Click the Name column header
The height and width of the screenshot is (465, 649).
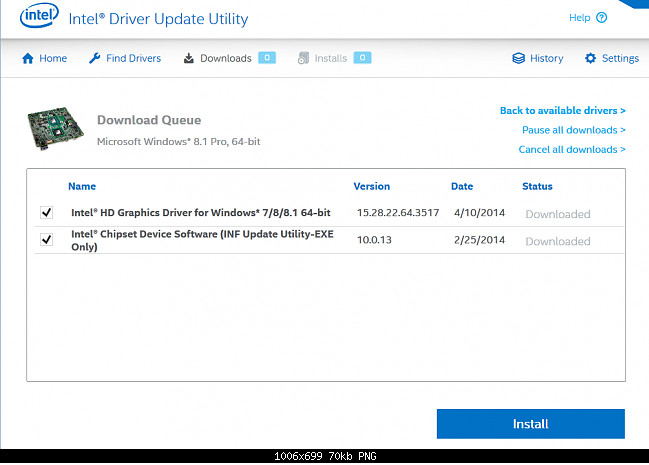[82, 186]
